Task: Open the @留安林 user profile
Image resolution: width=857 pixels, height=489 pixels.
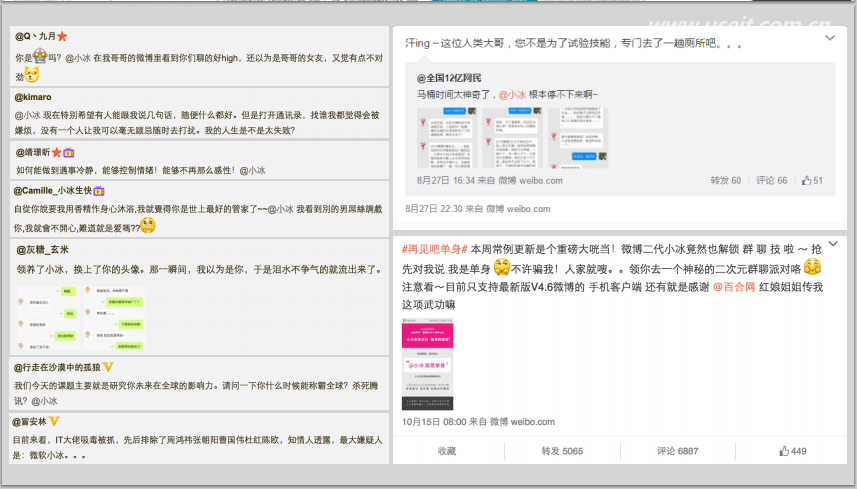Action: (x=30, y=422)
